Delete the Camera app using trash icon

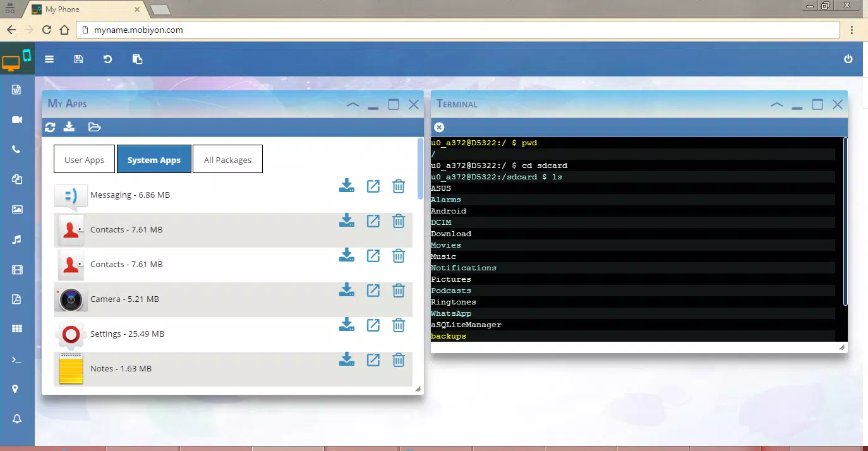coord(399,290)
